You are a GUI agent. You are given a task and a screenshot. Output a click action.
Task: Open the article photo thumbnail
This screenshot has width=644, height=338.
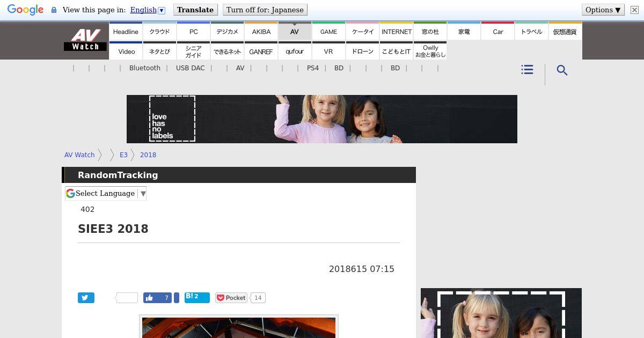click(x=239, y=327)
